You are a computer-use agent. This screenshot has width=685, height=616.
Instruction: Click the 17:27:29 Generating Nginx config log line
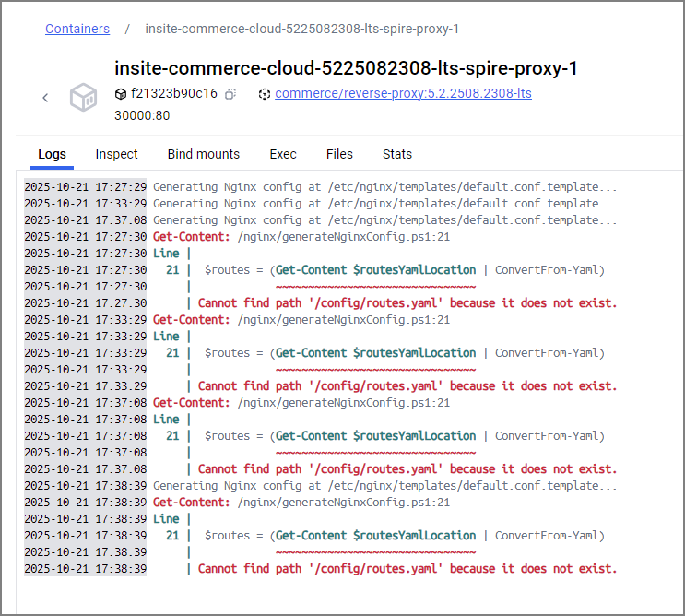[385, 187]
